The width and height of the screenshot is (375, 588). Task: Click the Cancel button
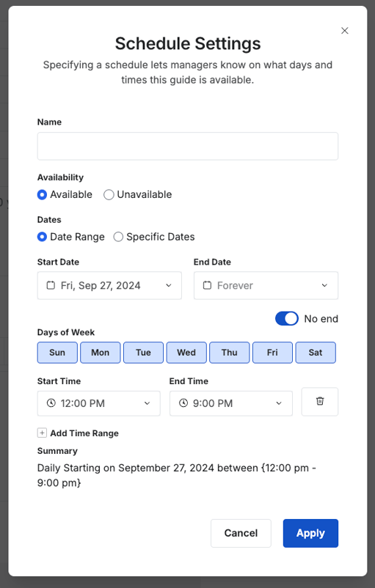(241, 533)
